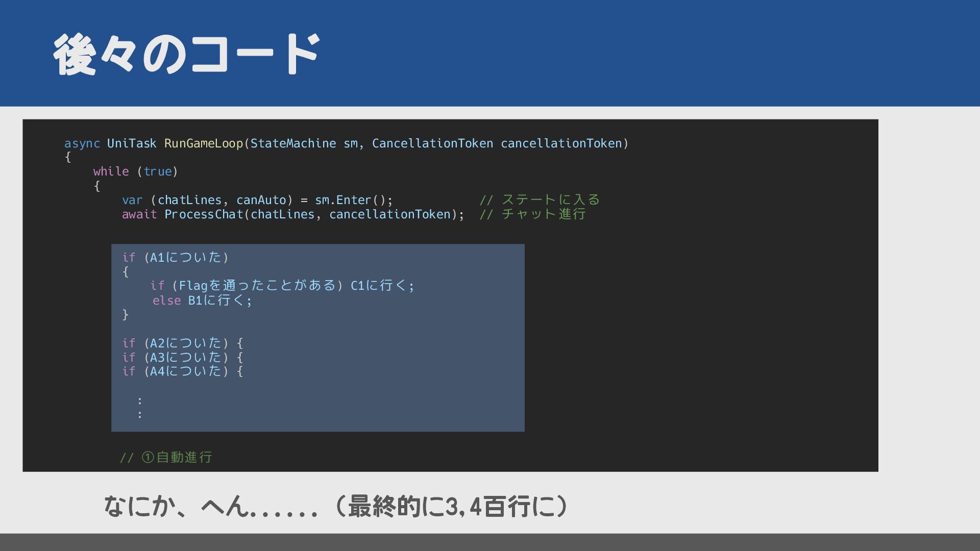Click the 'if (A1についた)' line
Screen dimensions: 980x551
pyautogui.click(x=175, y=257)
